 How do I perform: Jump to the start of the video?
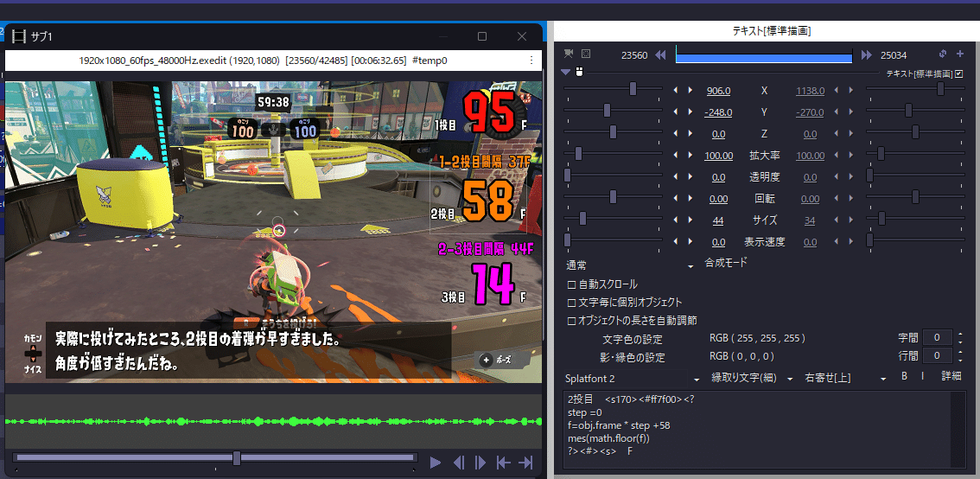pyautogui.click(x=503, y=463)
